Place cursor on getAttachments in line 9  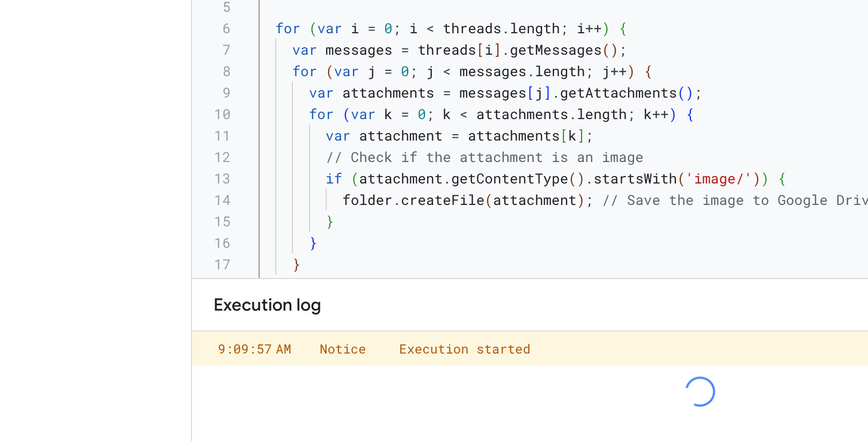click(x=618, y=93)
